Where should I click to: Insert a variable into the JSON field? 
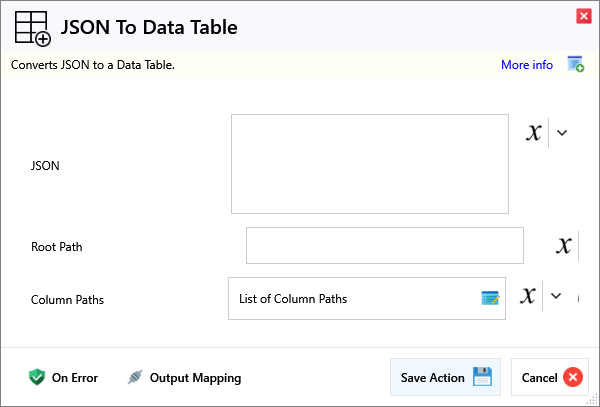pos(534,133)
